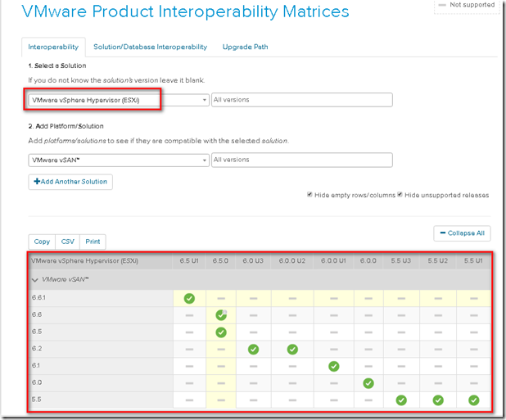Focus the vSAN All versions field
506x420 pixels.
point(302,160)
